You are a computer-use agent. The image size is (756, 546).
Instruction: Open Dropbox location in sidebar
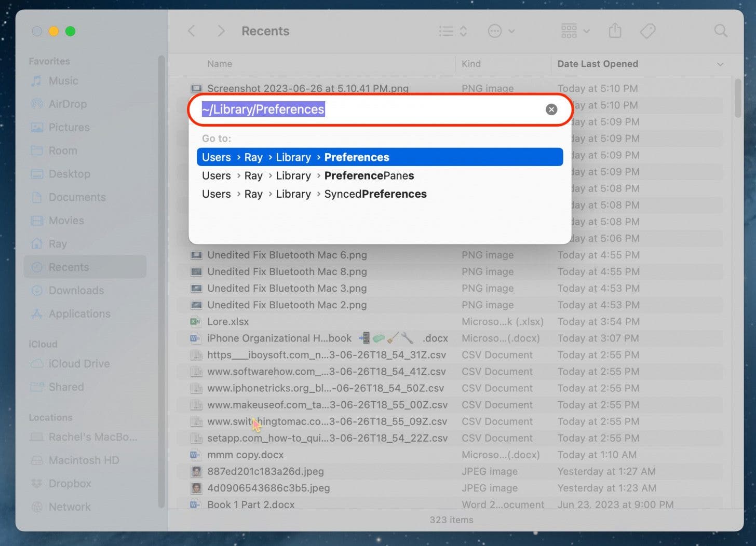pos(70,484)
